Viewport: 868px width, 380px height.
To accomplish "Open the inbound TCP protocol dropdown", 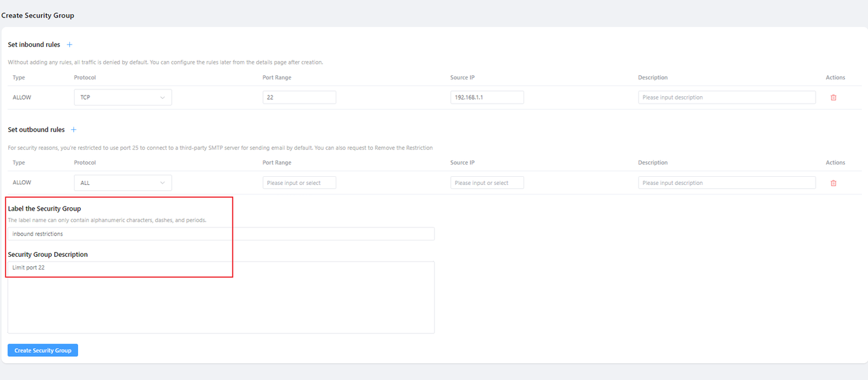I will [123, 98].
